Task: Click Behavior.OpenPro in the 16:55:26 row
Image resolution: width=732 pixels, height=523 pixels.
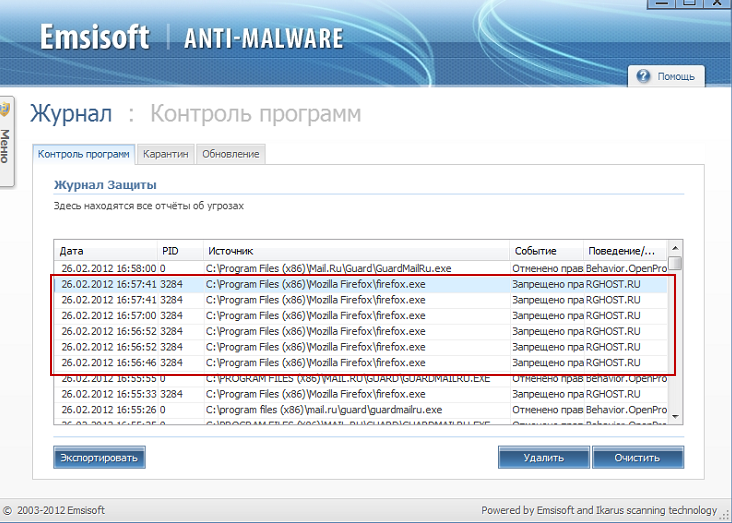Action: coord(626,410)
